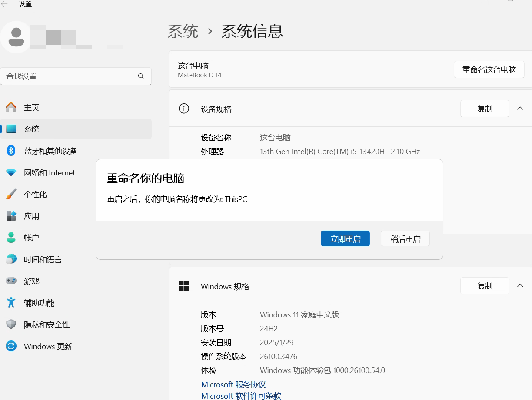Image resolution: width=532 pixels, height=400 pixels.
Task: Collapse the Windows 规格 section chevron
Action: (520, 286)
